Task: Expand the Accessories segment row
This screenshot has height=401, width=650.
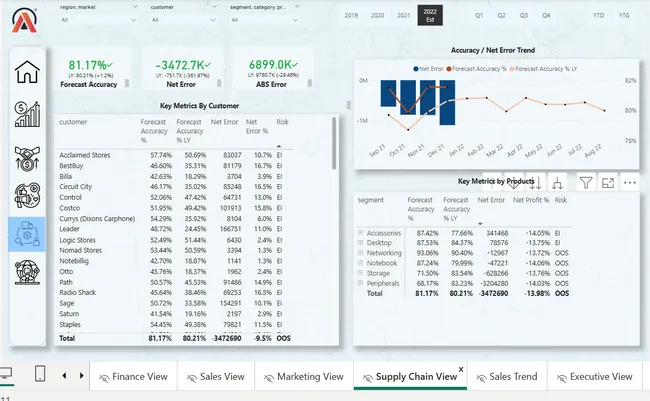Action: coord(360,232)
